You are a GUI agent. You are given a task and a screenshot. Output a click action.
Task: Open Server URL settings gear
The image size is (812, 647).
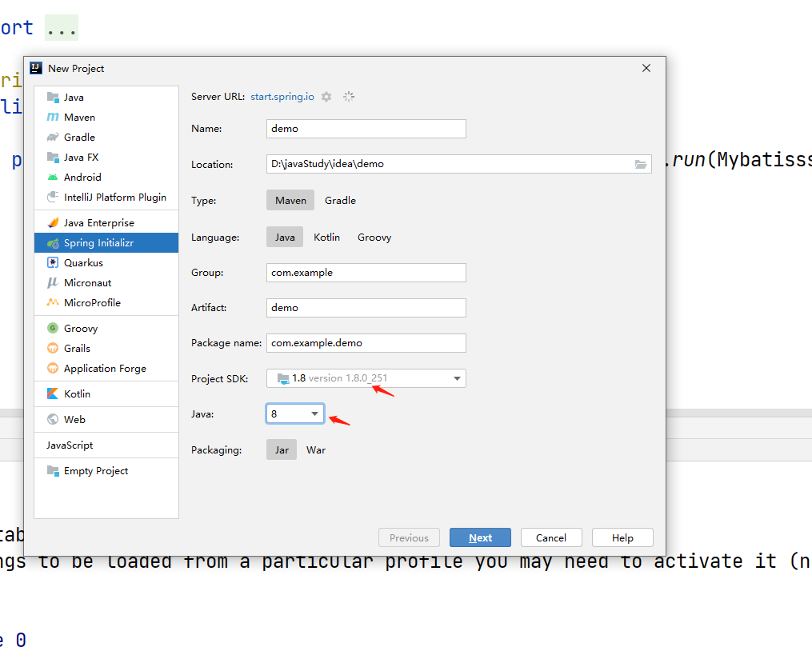(326, 97)
